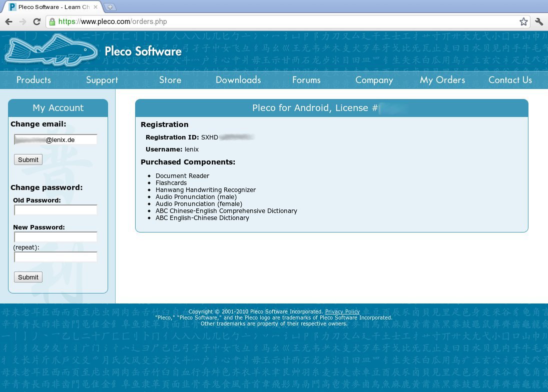548x392 pixels.
Task: Close the Pleco Software tab
Action: tap(96, 7)
